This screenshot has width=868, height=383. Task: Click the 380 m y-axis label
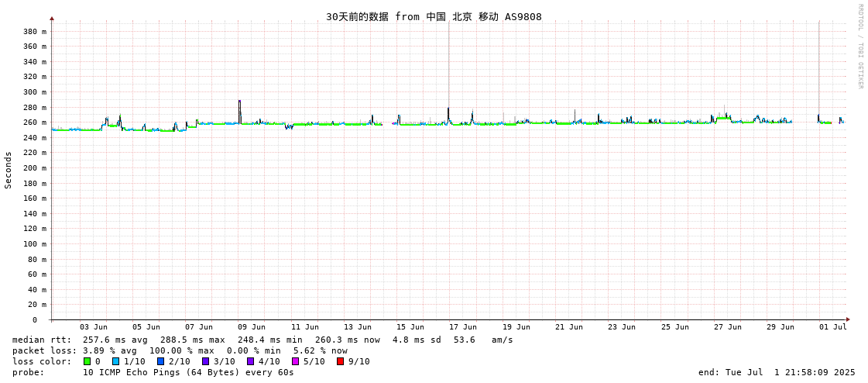pyautogui.click(x=35, y=32)
